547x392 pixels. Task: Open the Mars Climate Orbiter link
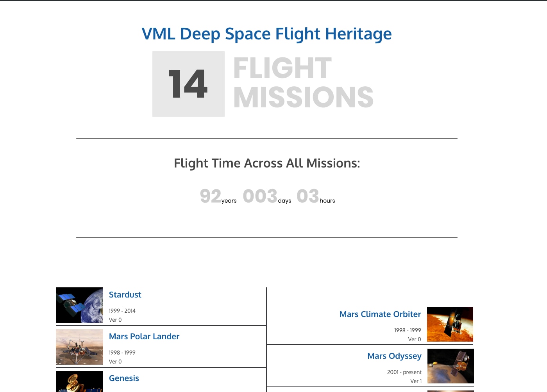point(380,314)
